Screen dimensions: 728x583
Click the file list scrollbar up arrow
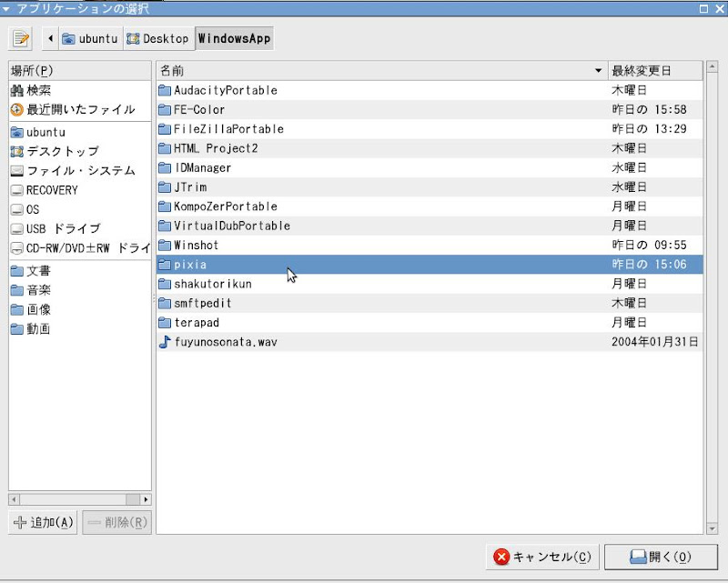click(x=712, y=66)
